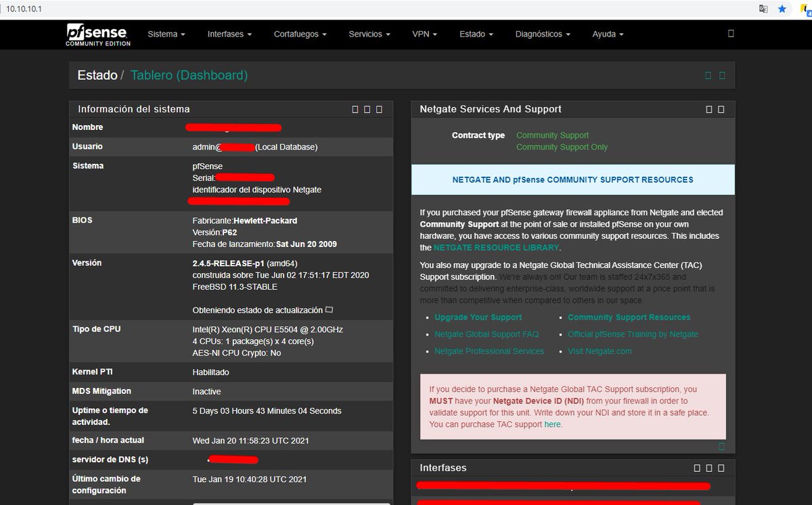Click the current date Wed Jan 20 11:58:23 UTC 2021
Screen dimensions: 812x505
[x=250, y=441]
